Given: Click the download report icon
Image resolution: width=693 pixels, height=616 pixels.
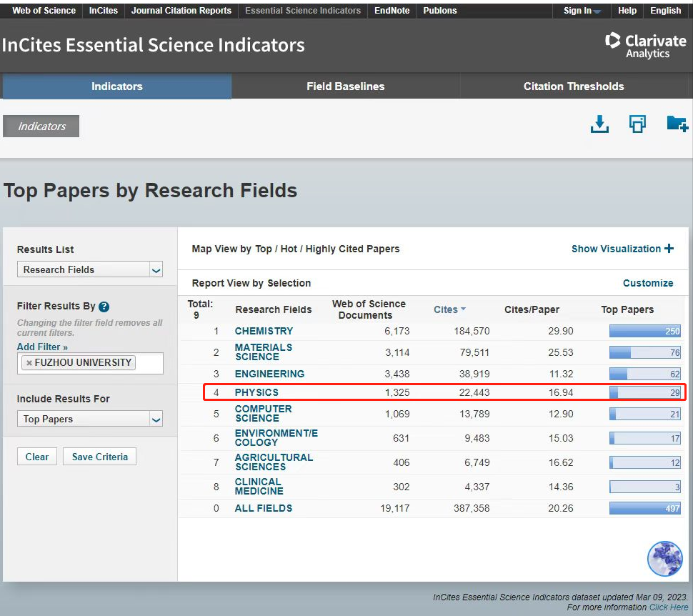Looking at the screenshot, I should click(x=599, y=124).
